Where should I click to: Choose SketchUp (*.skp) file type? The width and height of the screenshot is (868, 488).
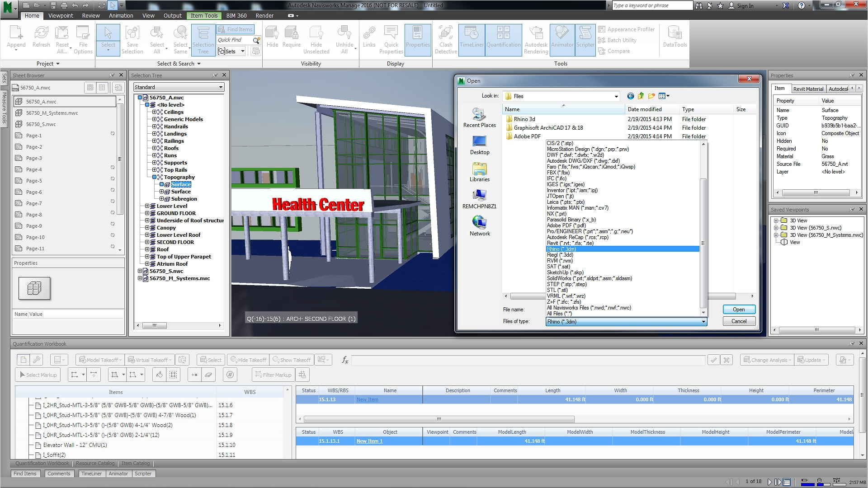[565, 272]
